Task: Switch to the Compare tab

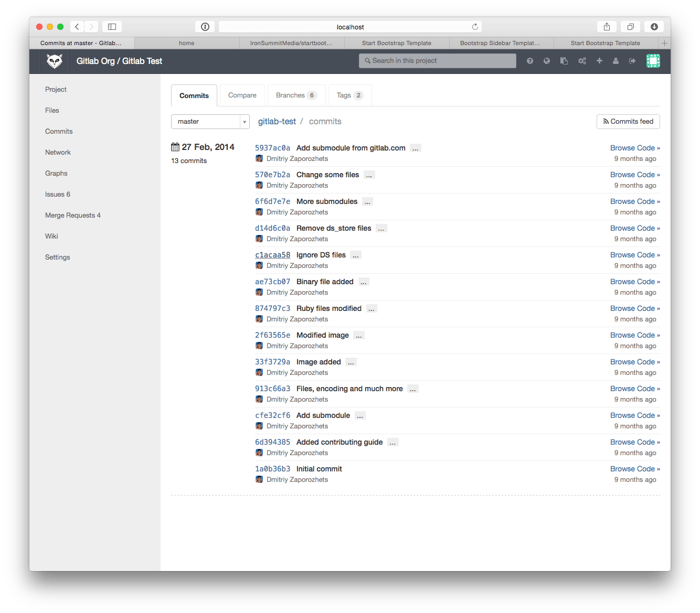Action: click(x=242, y=95)
